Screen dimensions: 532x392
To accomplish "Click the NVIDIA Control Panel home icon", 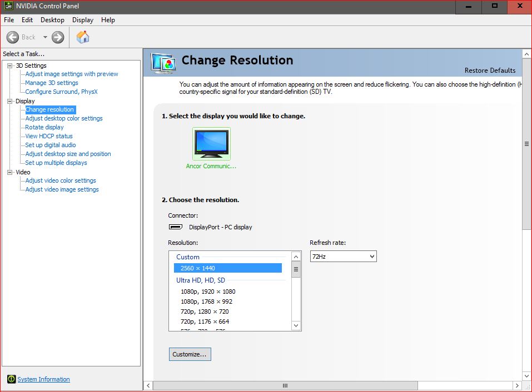I will point(82,37).
